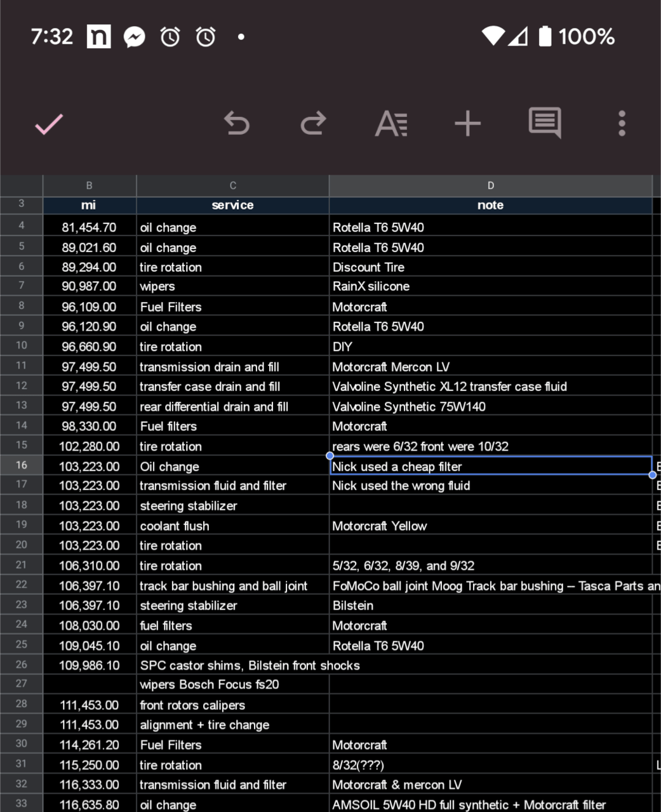The image size is (661, 812).
Task: Select 'transfer case drain and fill' cell
Action: [233, 387]
